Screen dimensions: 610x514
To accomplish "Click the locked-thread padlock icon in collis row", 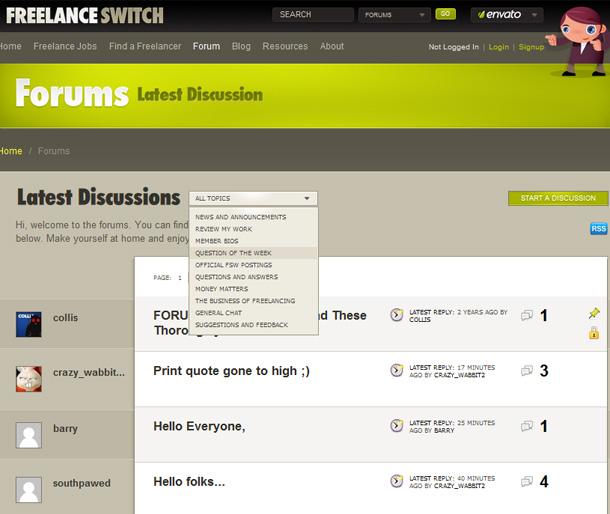I will click(594, 333).
